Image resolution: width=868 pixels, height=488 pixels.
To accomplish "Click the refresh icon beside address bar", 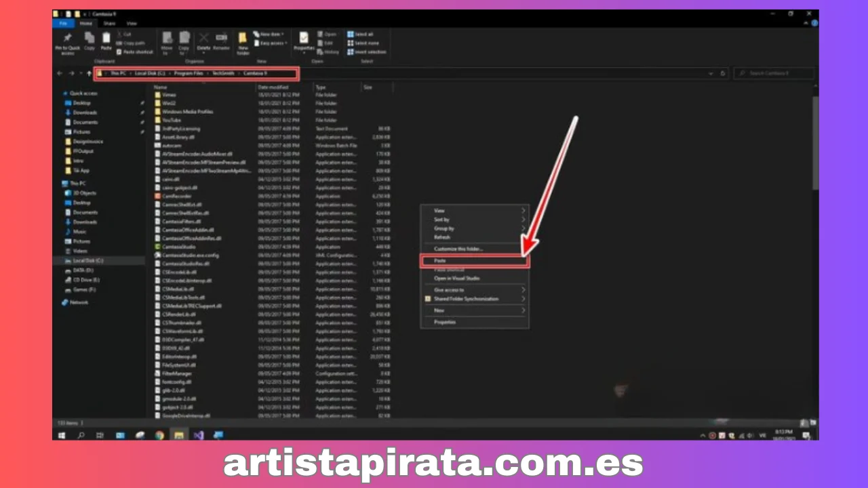I will [724, 73].
